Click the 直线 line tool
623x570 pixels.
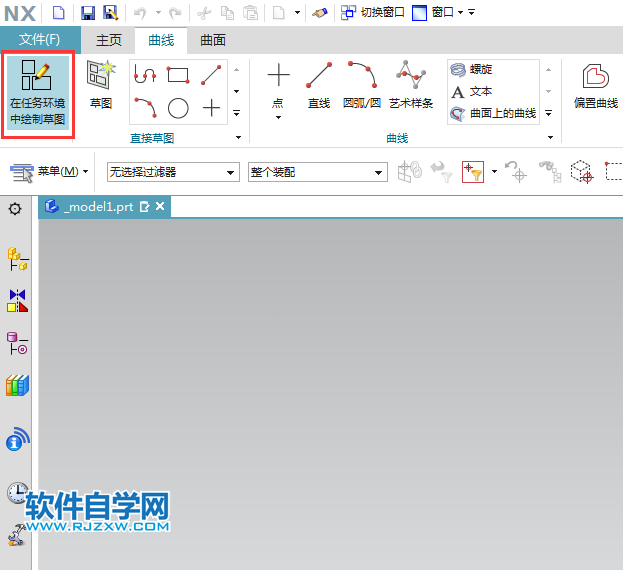[319, 85]
